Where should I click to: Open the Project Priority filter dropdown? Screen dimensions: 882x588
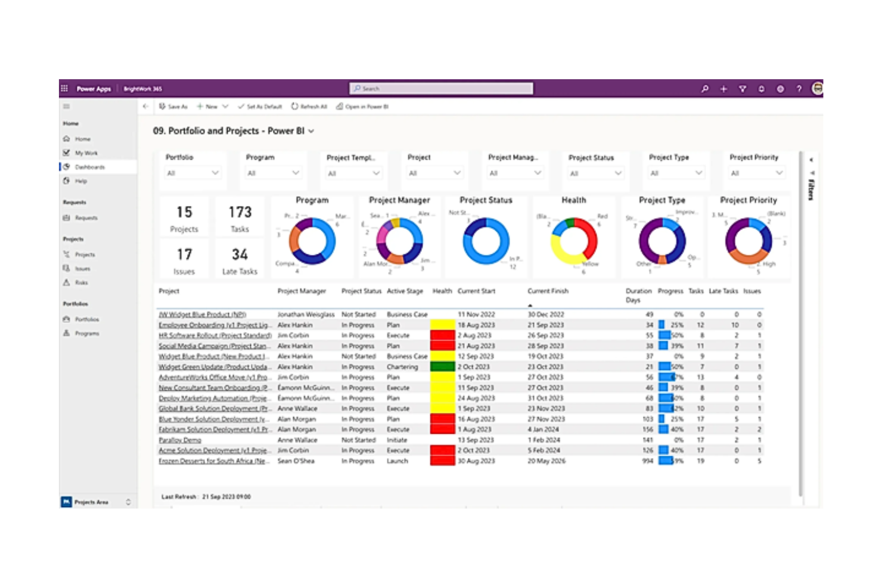pyautogui.click(x=757, y=173)
